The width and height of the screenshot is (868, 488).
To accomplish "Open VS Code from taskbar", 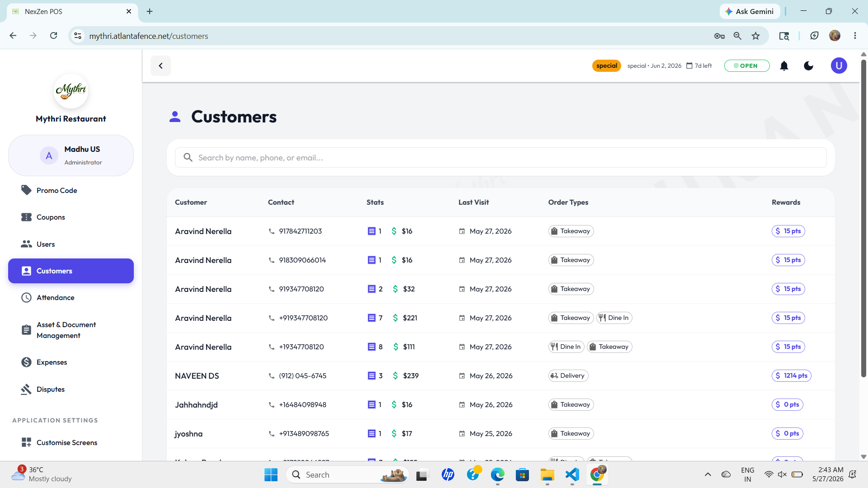I will click(572, 475).
